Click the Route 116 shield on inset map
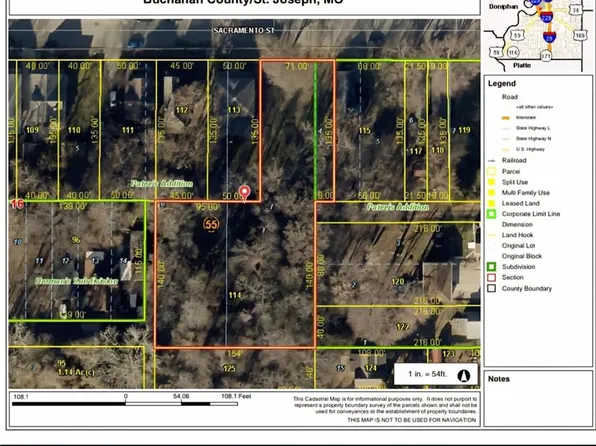 512,52
